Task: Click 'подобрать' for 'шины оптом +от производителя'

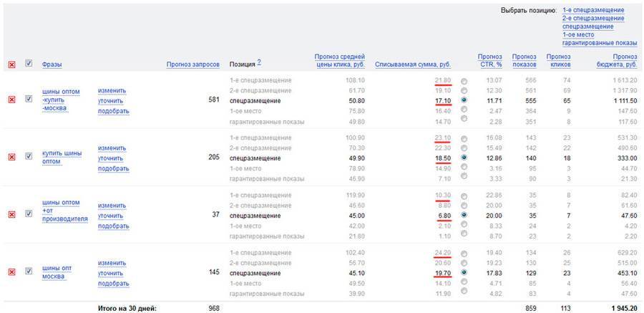Action: click(x=113, y=226)
